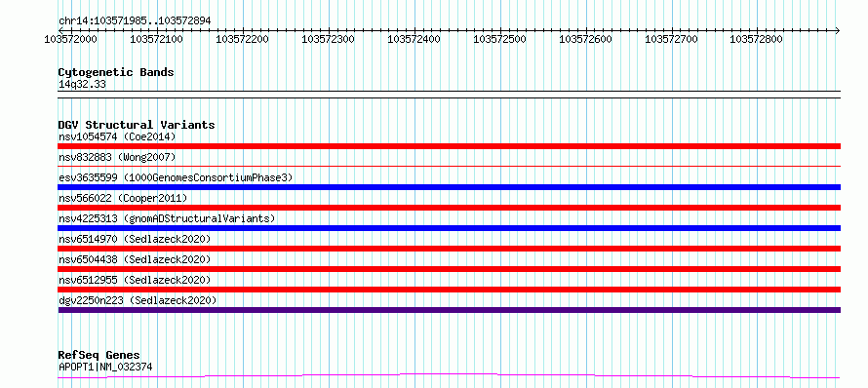Click purple bar of dgv2250n223
The image size is (868, 388).
pos(450,310)
